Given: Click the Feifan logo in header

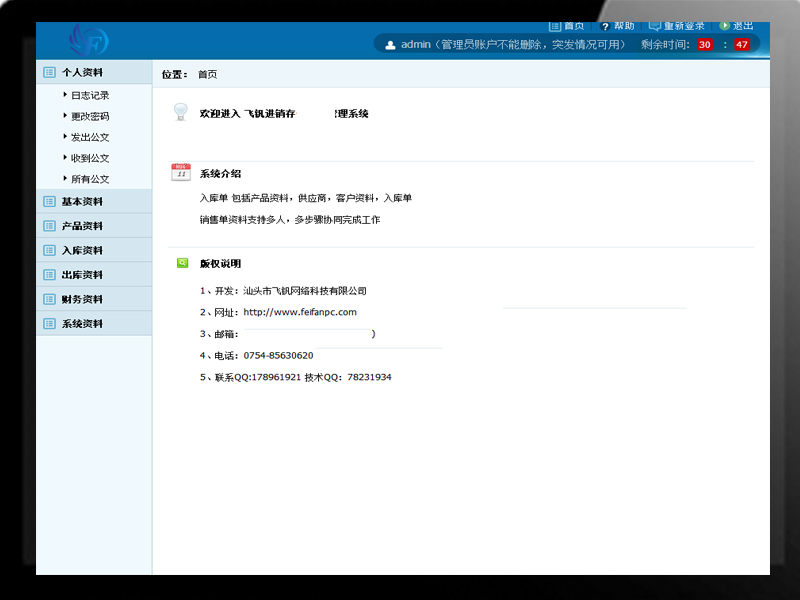Looking at the screenshot, I should click(89, 41).
